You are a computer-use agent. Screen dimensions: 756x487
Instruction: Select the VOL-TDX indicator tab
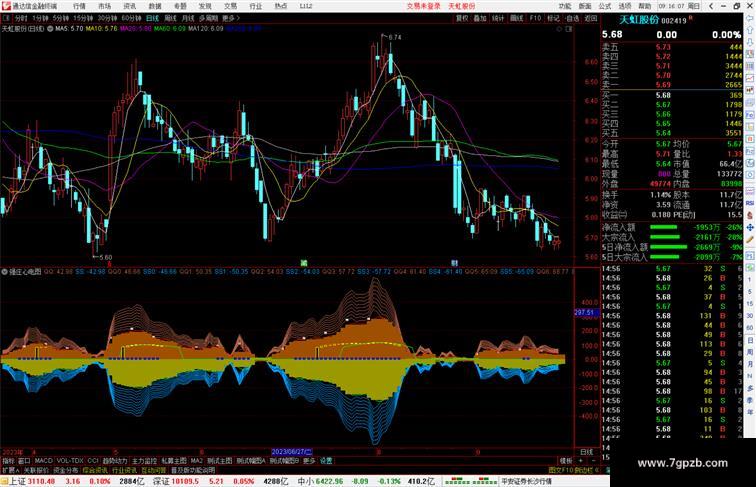click(70, 461)
